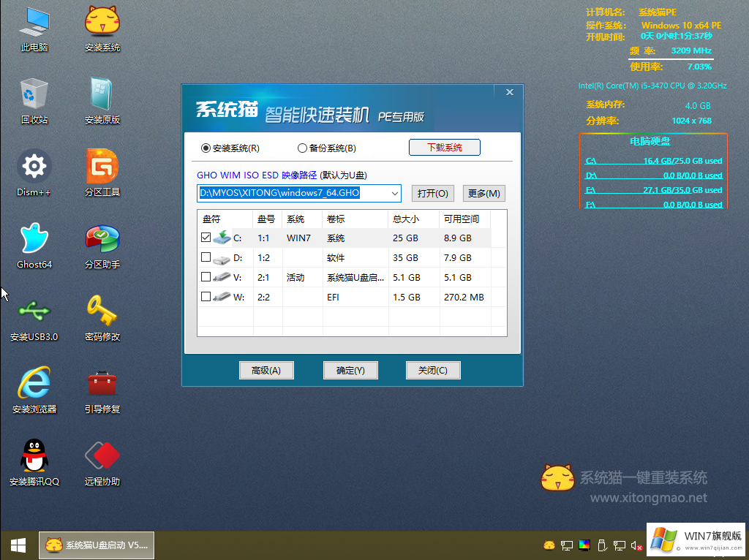Click 系统猫U盘启动 taskbar button
The height and width of the screenshot is (560, 749).
97,545
